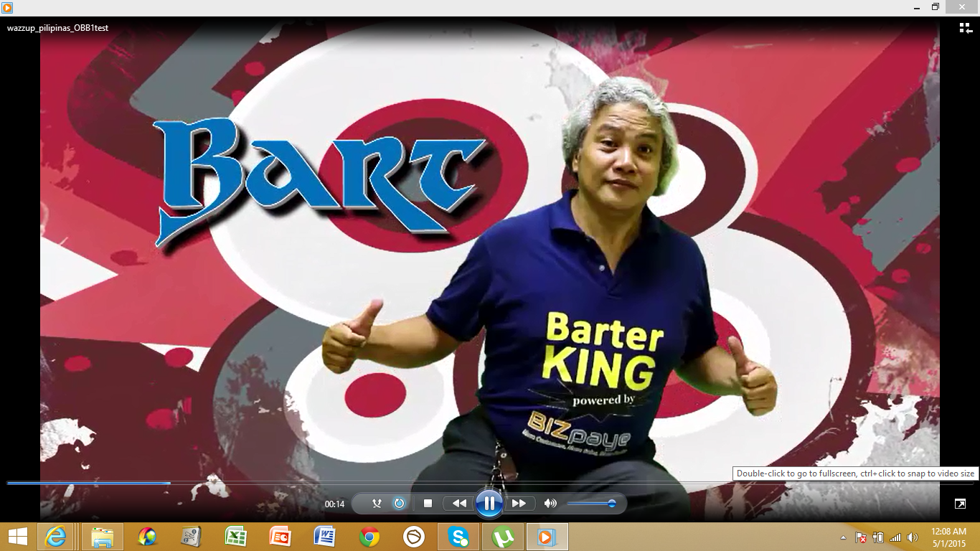Click the 00:14 elapsed time display

click(x=334, y=504)
